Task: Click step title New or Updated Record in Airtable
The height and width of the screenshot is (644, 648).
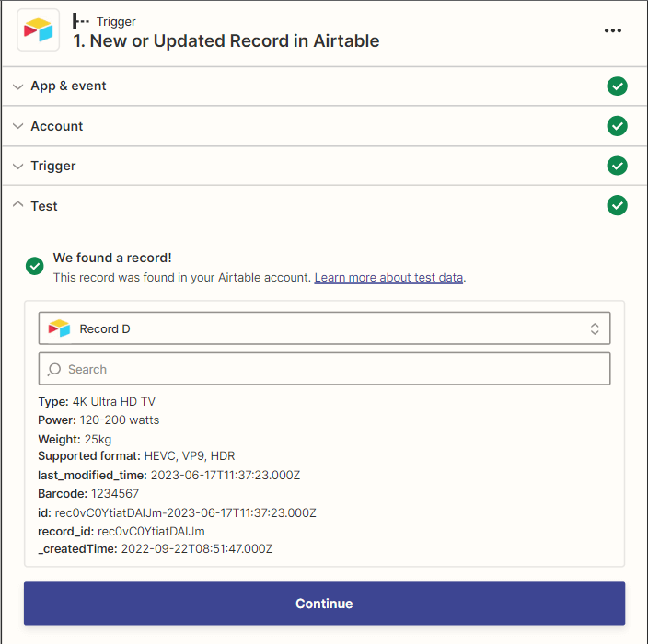Action: coord(226,40)
